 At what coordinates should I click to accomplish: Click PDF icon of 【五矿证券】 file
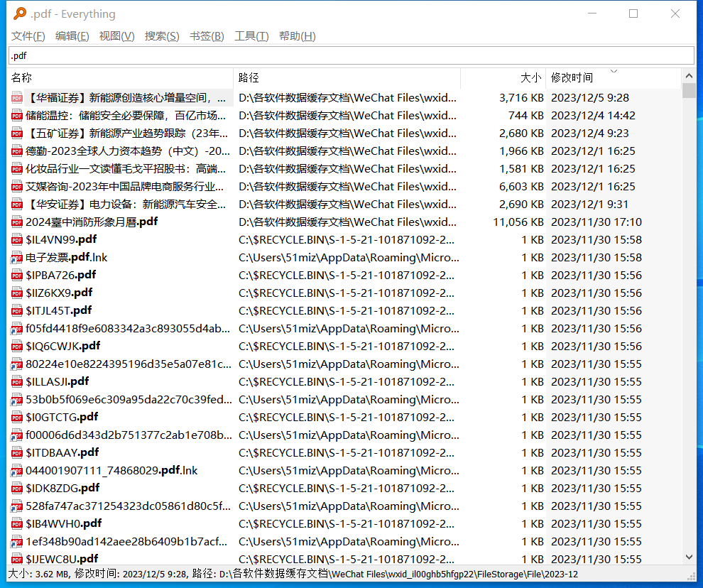click(x=17, y=134)
